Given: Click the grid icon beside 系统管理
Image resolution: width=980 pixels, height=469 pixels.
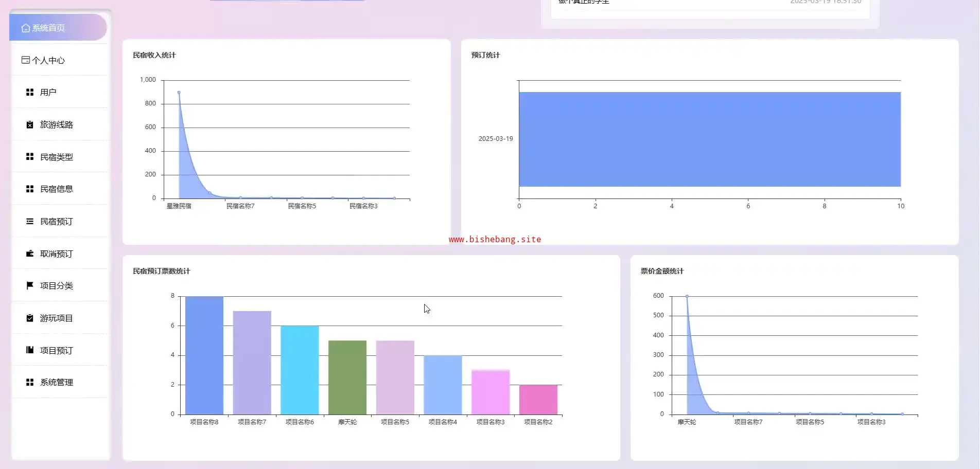Looking at the screenshot, I should [x=30, y=382].
